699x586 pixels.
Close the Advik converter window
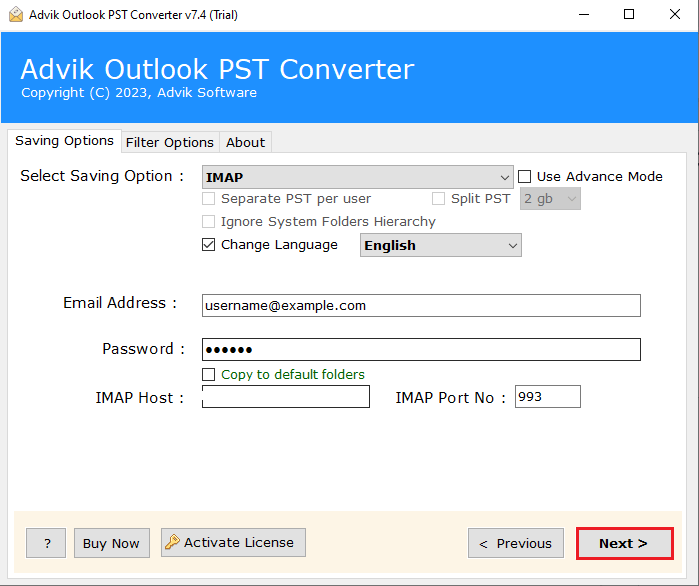(x=675, y=15)
